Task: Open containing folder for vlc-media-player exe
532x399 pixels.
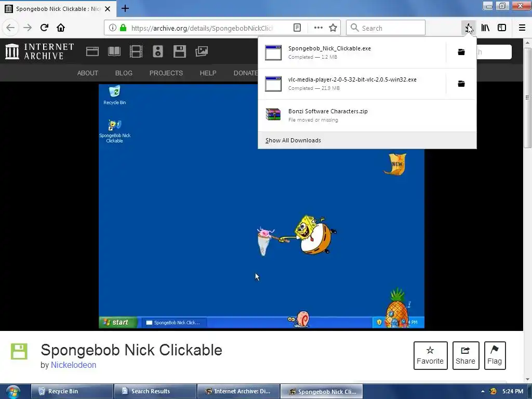Action: point(461,84)
